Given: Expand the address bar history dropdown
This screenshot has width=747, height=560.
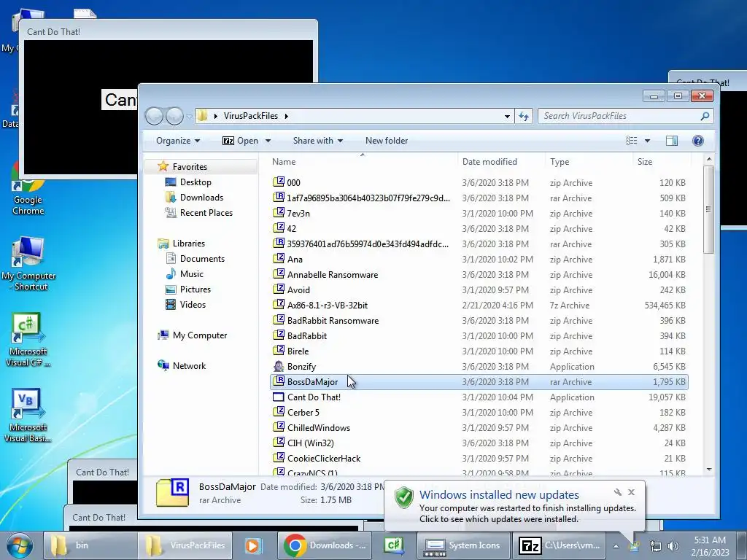Looking at the screenshot, I should click(507, 116).
